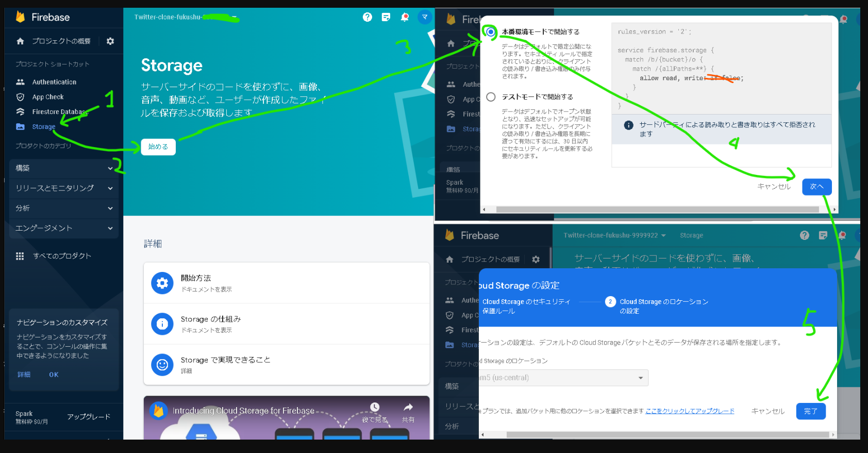Click the 始める button
This screenshot has width=868, height=453.
[158, 147]
